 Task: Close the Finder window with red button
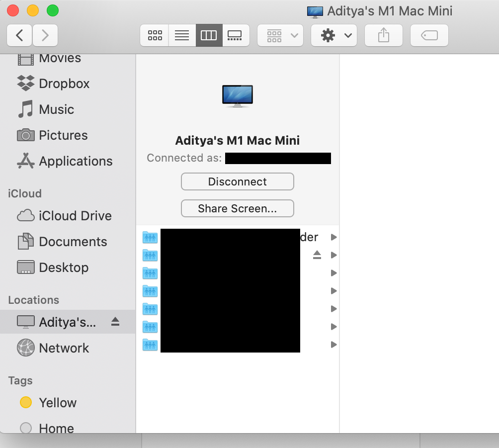coord(13,10)
